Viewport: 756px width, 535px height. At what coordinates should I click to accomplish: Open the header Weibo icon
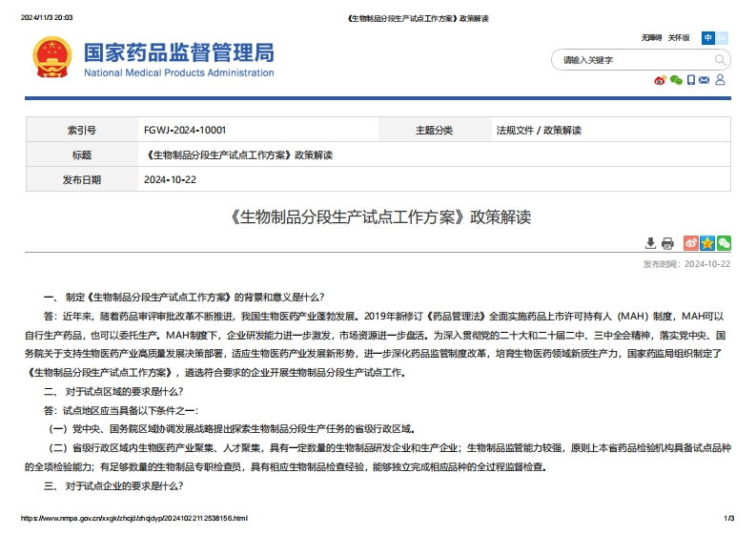click(660, 80)
